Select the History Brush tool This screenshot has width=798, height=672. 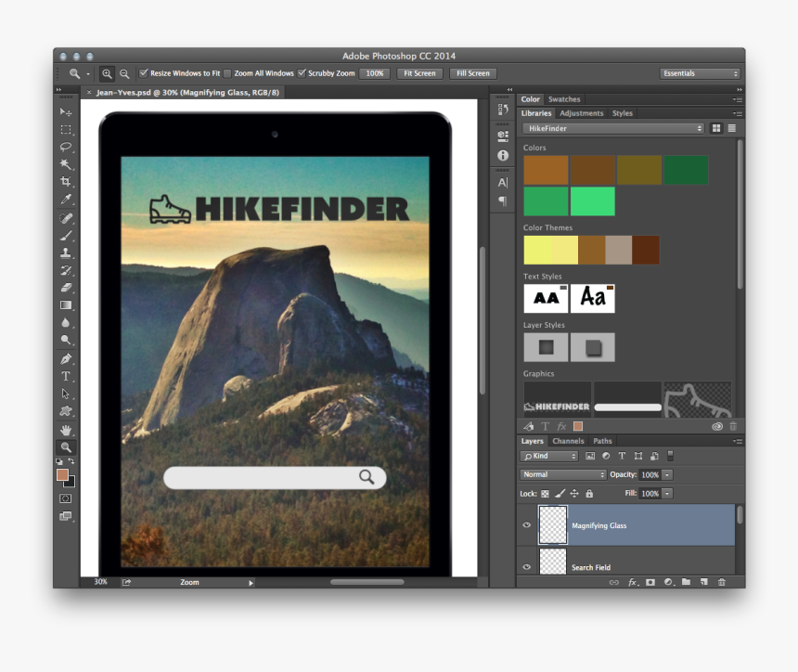coord(66,270)
